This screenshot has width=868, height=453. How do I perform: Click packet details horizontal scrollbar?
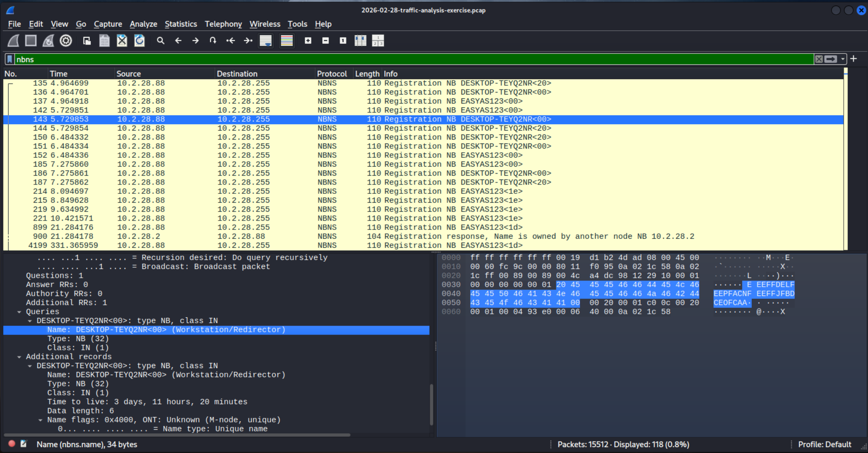[x=177, y=435]
